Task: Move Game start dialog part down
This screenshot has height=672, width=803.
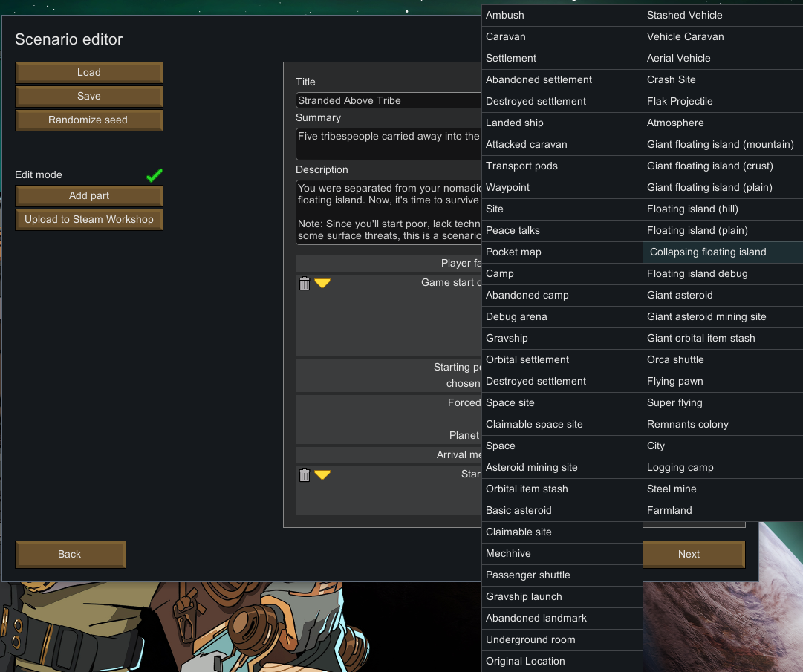Action: click(x=322, y=283)
